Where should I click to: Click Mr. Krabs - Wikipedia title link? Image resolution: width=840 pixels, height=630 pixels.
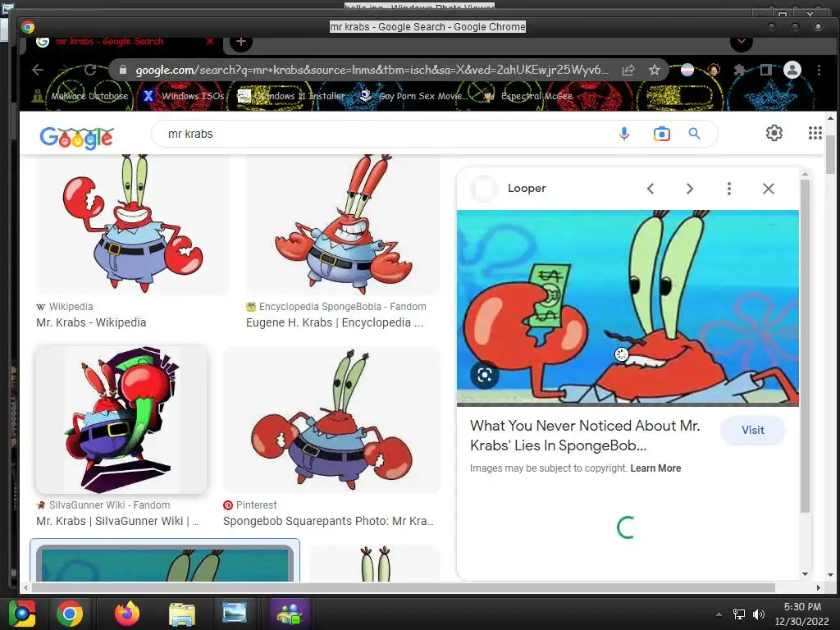pyautogui.click(x=91, y=322)
